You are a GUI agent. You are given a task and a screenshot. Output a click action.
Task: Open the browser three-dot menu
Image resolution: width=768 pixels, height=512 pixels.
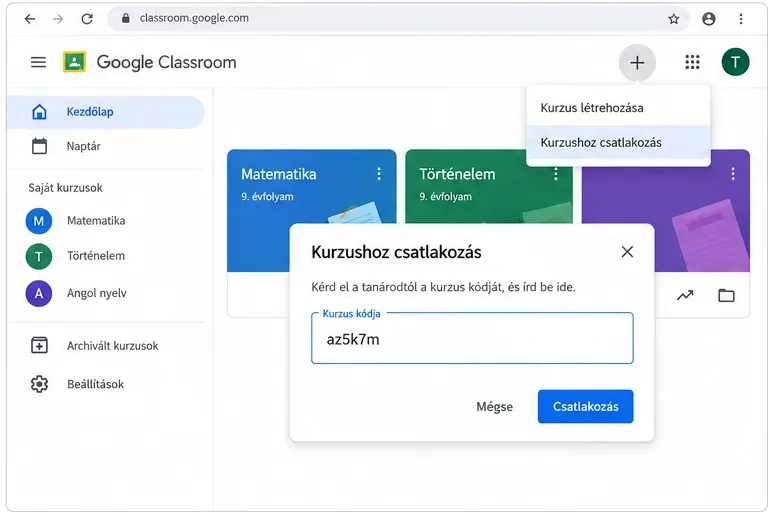click(741, 19)
